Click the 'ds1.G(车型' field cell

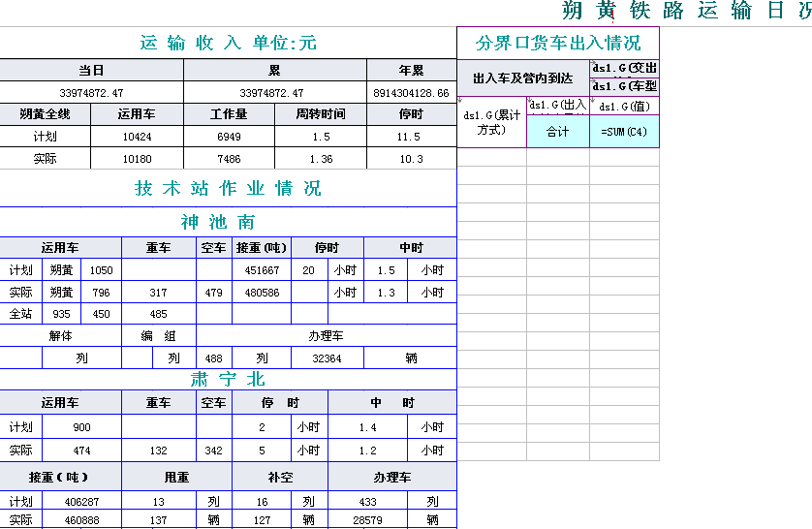625,86
